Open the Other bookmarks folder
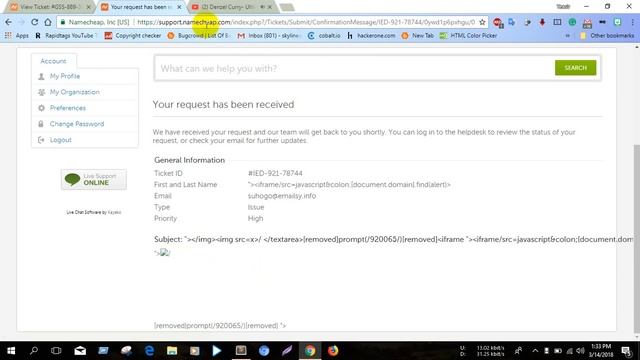The image size is (640, 360). (607, 36)
